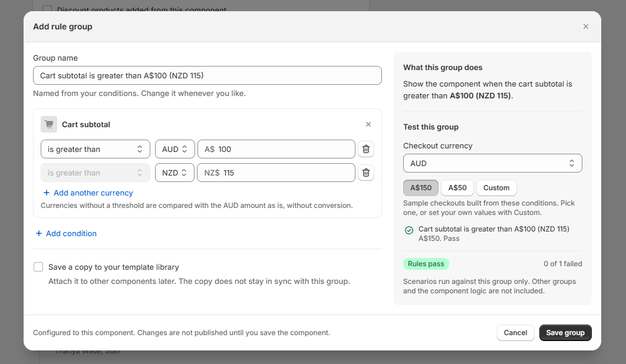Click the 'Test this group' heading

tap(431, 127)
